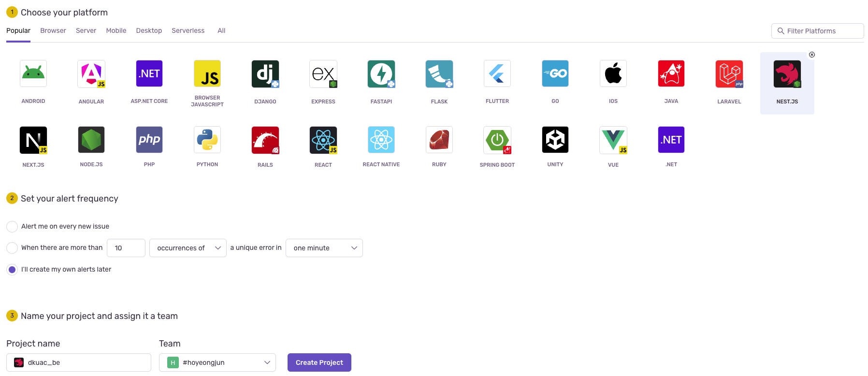Switch to the Desktop tab

(x=149, y=30)
